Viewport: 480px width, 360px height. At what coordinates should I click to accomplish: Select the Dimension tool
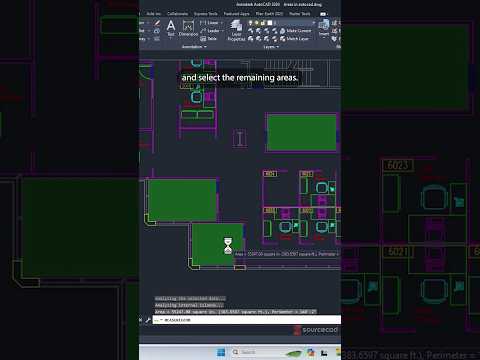(x=188, y=28)
